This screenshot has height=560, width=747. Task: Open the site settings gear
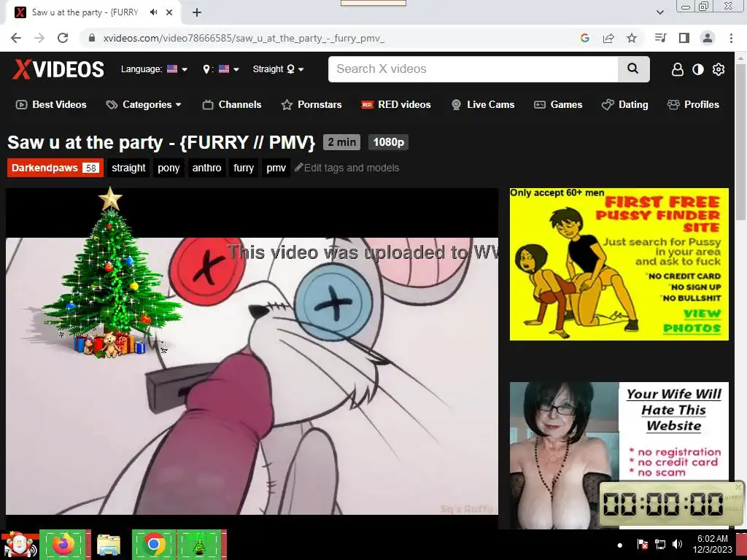point(719,69)
